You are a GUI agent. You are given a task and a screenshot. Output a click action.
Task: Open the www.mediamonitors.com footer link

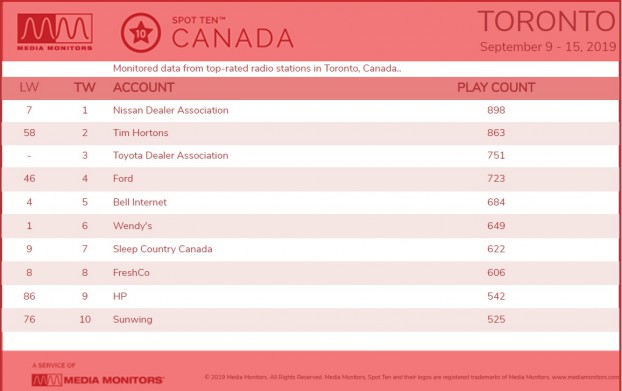point(586,377)
